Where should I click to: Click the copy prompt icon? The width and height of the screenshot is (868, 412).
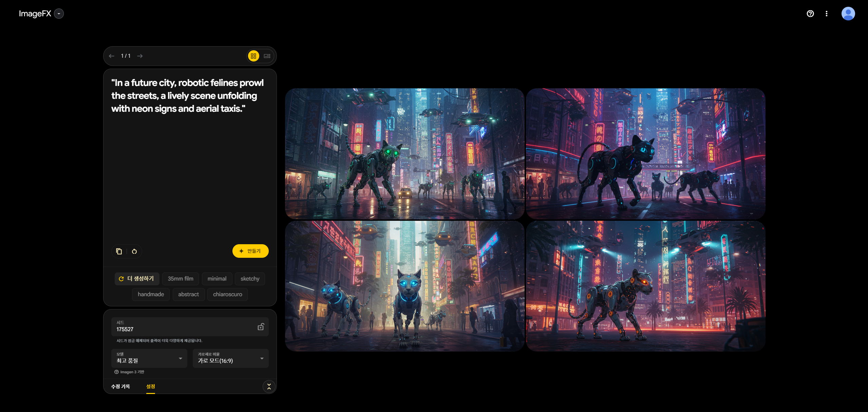point(119,251)
